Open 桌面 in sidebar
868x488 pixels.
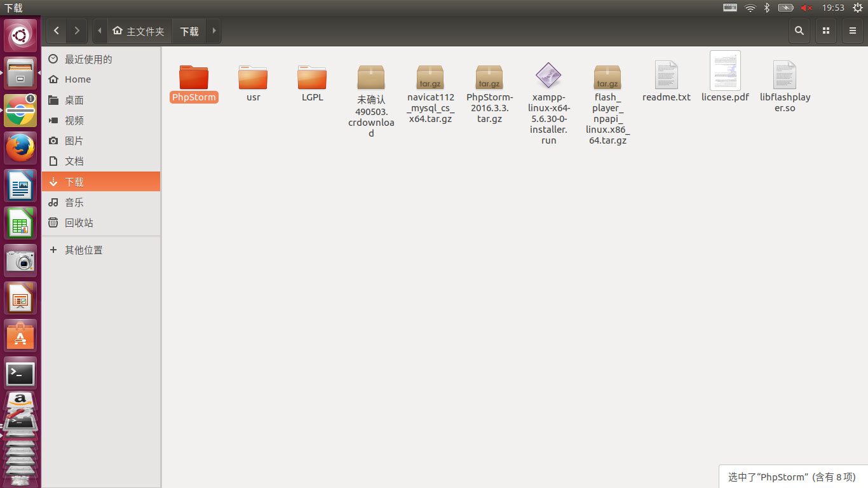(101, 100)
